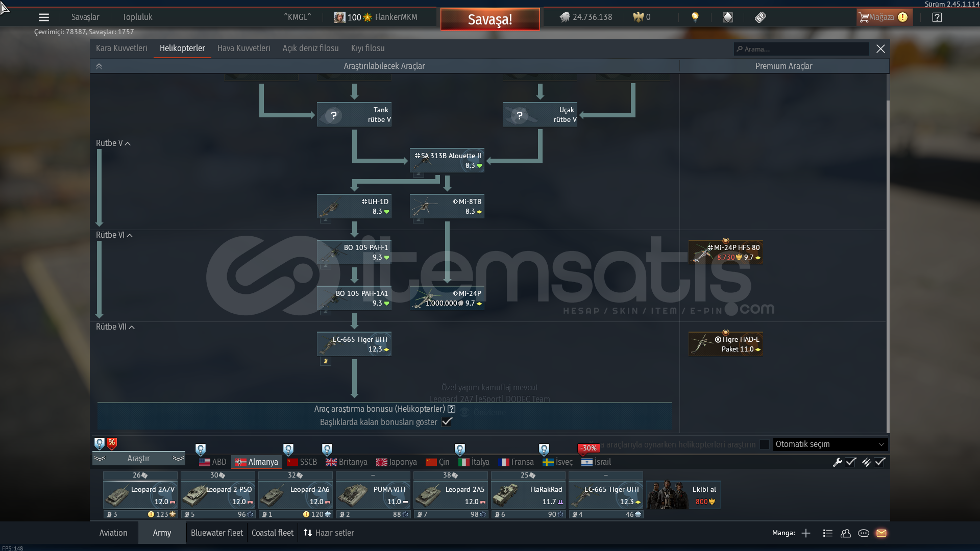Select Japonya nation tab
Viewport: 980px width, 551px height.
coord(397,462)
